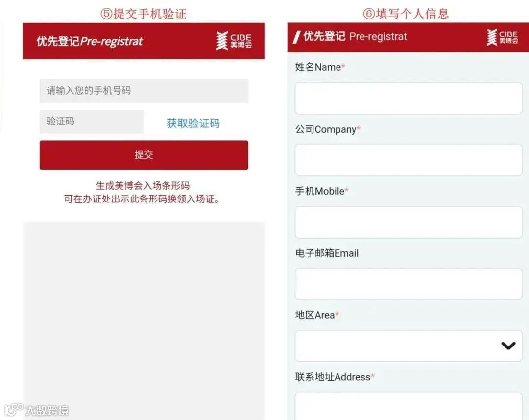Click the ⑤提交手机验证 step heading
529x420 pixels.
pyautogui.click(x=144, y=14)
